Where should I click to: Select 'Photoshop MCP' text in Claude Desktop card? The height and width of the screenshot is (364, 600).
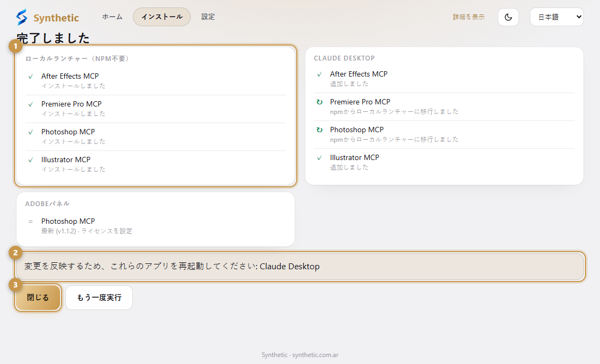click(357, 130)
